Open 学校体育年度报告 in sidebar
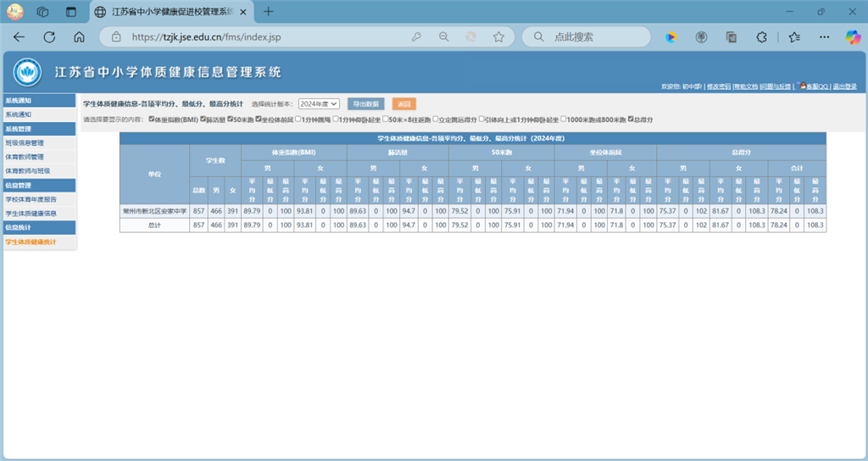 point(40,199)
